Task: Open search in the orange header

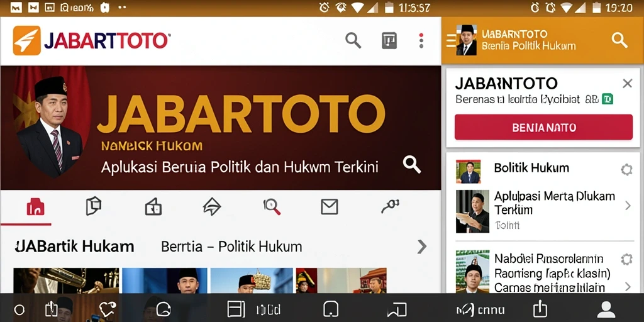Action: (x=619, y=40)
